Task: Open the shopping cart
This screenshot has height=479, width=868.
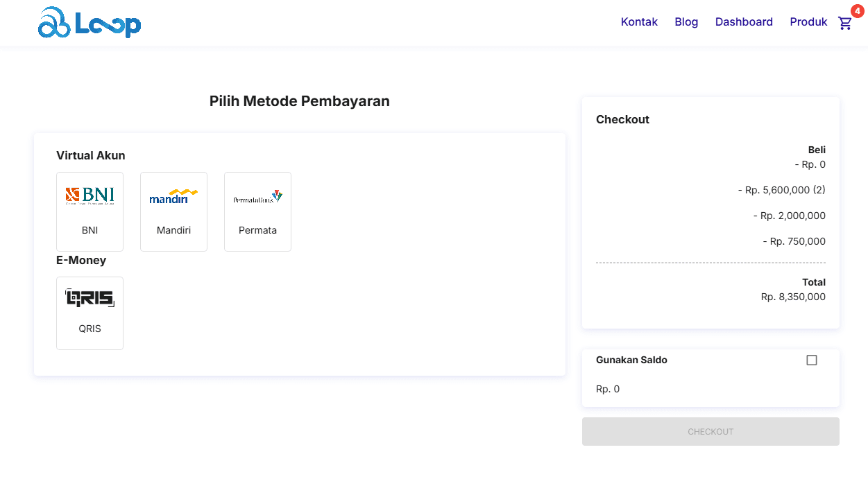Action: point(844,23)
